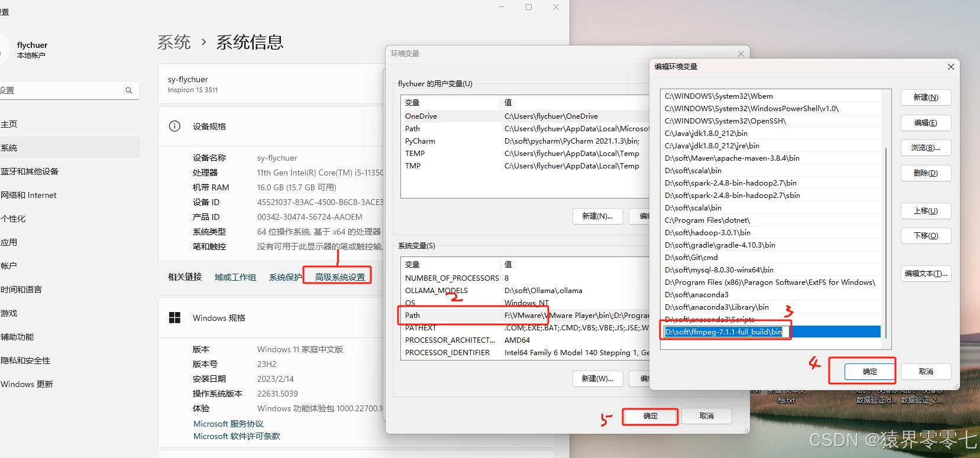
Task: Select D:\soft\Maven\apache-maven-3.8.4\bin entry
Action: (x=772, y=158)
